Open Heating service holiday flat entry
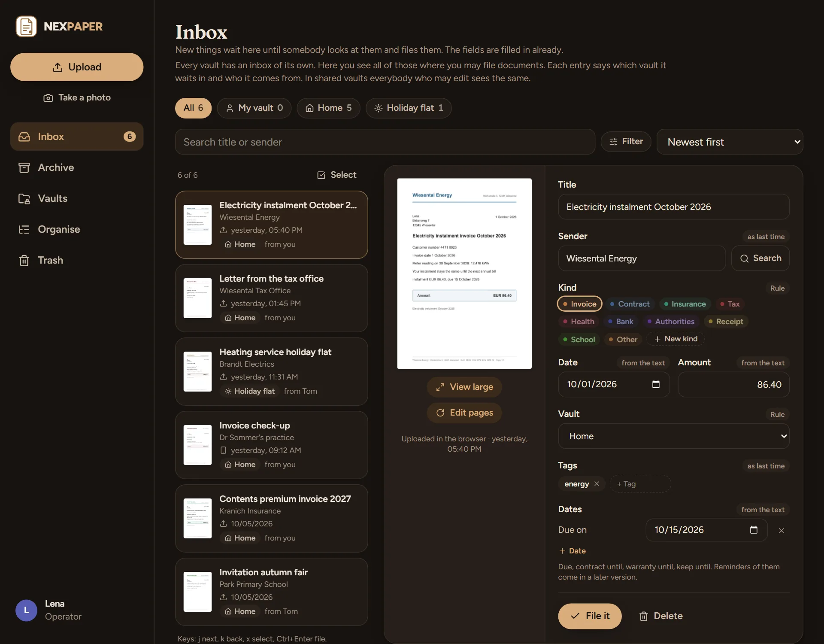 coord(271,371)
